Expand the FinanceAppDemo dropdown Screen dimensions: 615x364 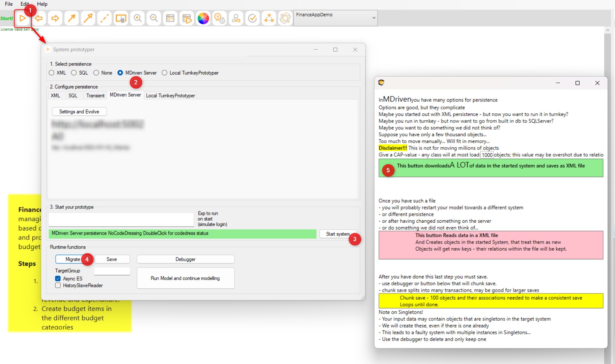click(x=374, y=18)
